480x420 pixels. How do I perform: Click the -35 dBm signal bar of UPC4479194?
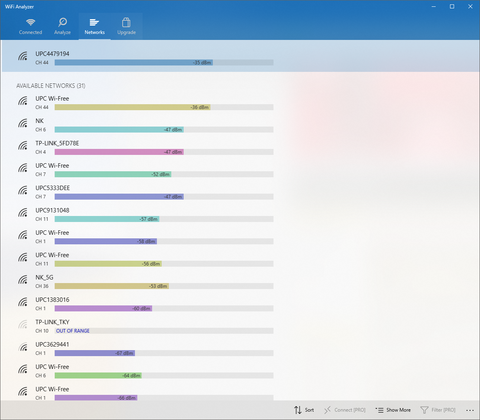tap(134, 62)
